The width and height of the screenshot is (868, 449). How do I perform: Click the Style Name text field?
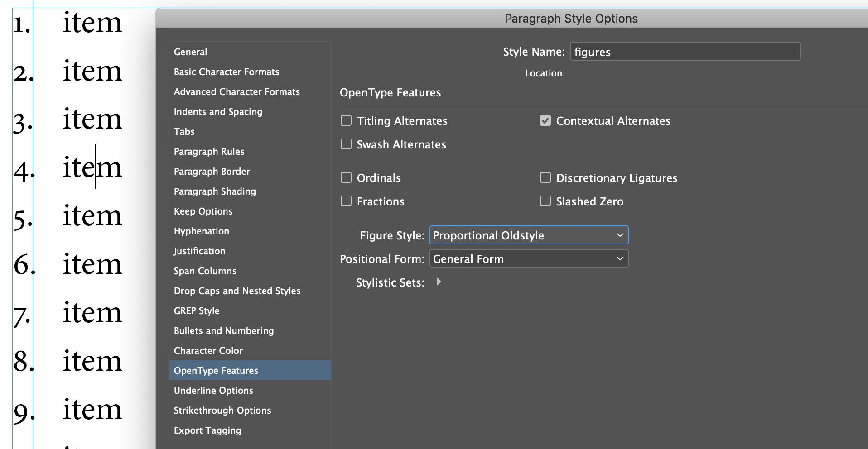(685, 52)
